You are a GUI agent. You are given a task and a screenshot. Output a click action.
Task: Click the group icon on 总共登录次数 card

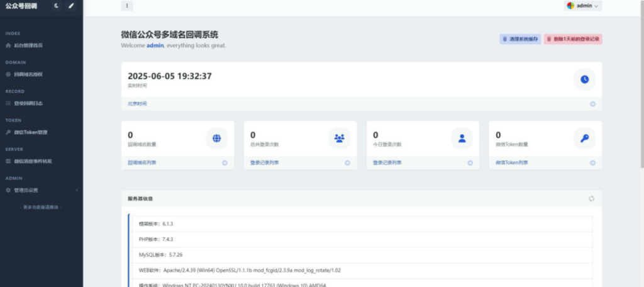pyautogui.click(x=339, y=138)
